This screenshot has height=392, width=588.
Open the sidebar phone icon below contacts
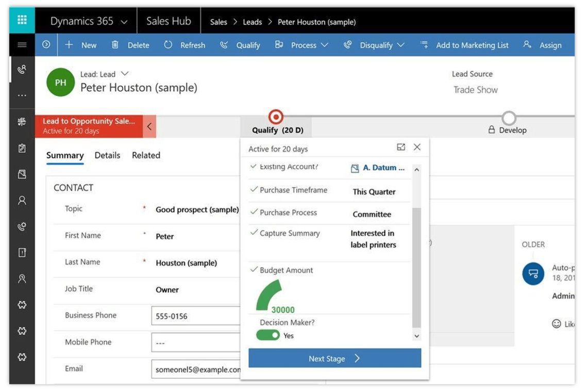22,226
